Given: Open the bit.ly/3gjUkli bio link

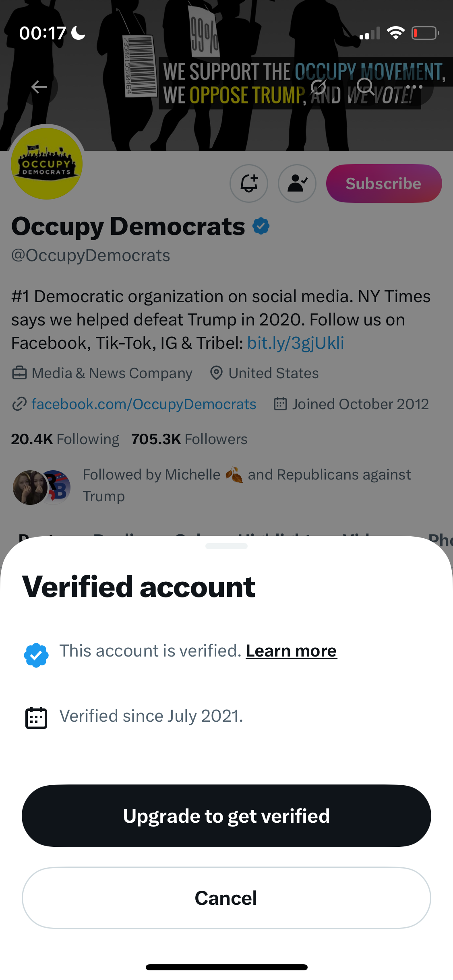Looking at the screenshot, I should (296, 343).
